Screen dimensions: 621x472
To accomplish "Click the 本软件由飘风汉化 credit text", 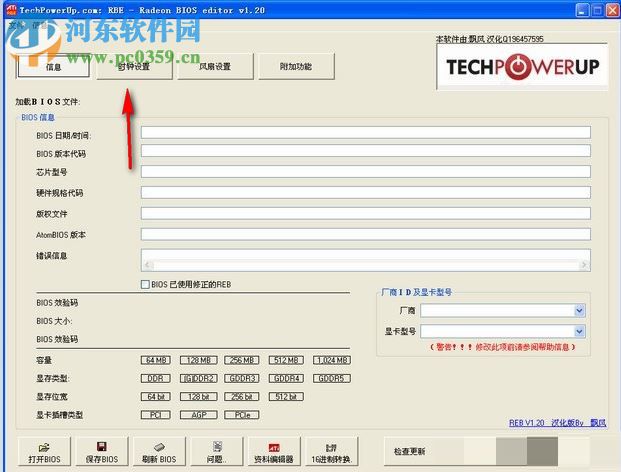I will (490, 39).
